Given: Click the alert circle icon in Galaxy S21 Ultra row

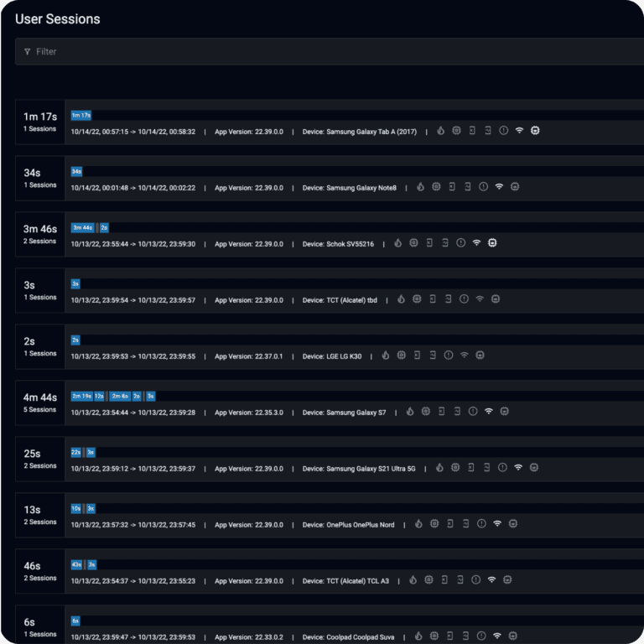Looking at the screenshot, I should pyautogui.click(x=502, y=467).
